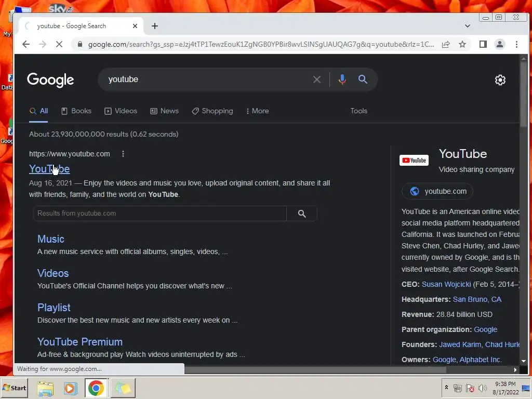Show hidden system tray icons

point(446,388)
